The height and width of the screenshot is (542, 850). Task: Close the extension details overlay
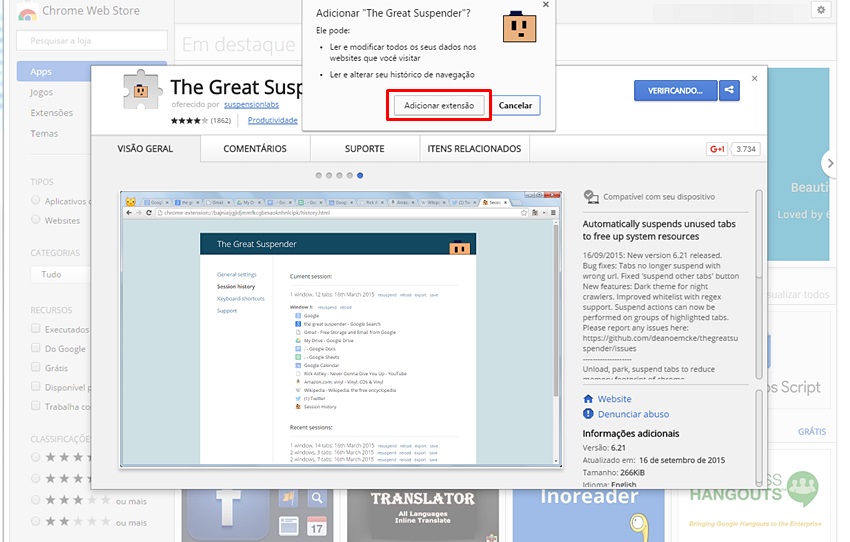pos(755,79)
